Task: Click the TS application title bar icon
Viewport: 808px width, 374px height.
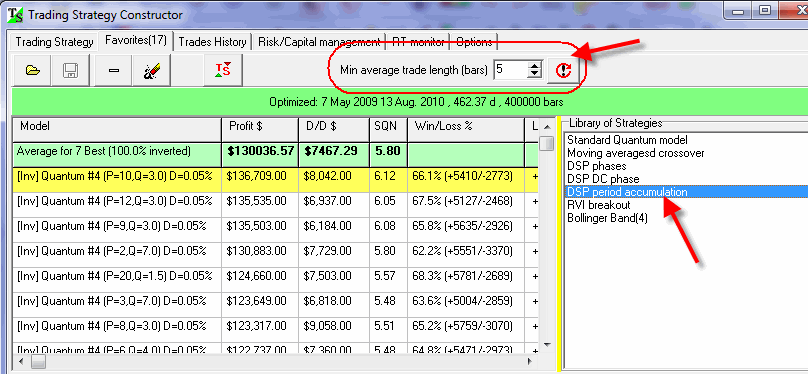Action: tap(15, 14)
